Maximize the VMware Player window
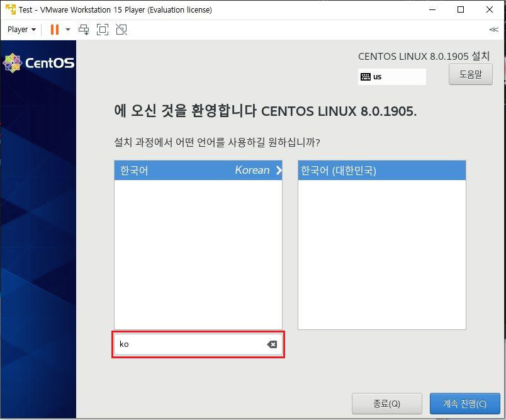Image resolution: width=506 pixels, height=420 pixels. click(x=461, y=9)
